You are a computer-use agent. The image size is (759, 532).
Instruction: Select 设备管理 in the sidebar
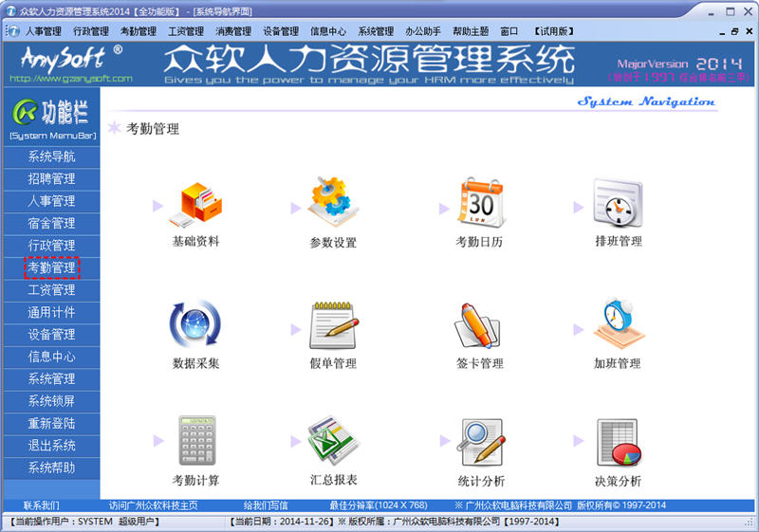51,335
